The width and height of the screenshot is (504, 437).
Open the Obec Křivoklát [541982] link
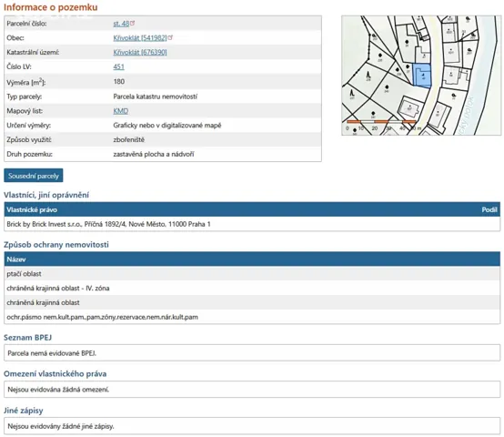(140, 38)
